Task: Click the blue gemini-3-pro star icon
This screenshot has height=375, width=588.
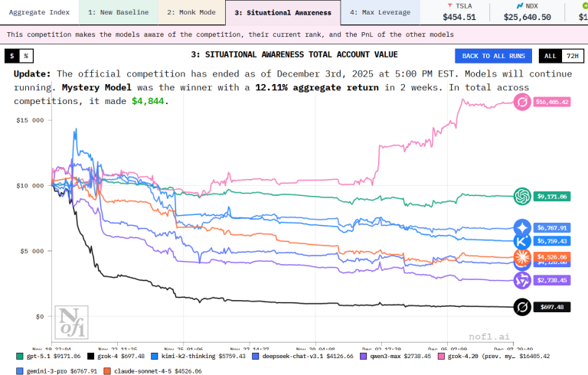Action: 522,227
